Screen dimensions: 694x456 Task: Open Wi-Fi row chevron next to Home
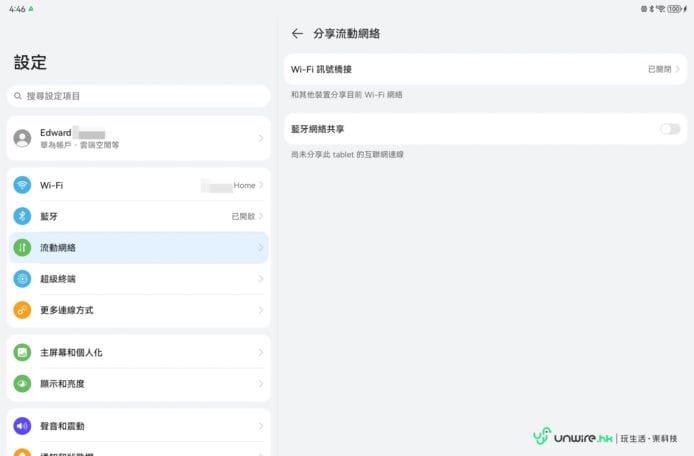(261, 185)
